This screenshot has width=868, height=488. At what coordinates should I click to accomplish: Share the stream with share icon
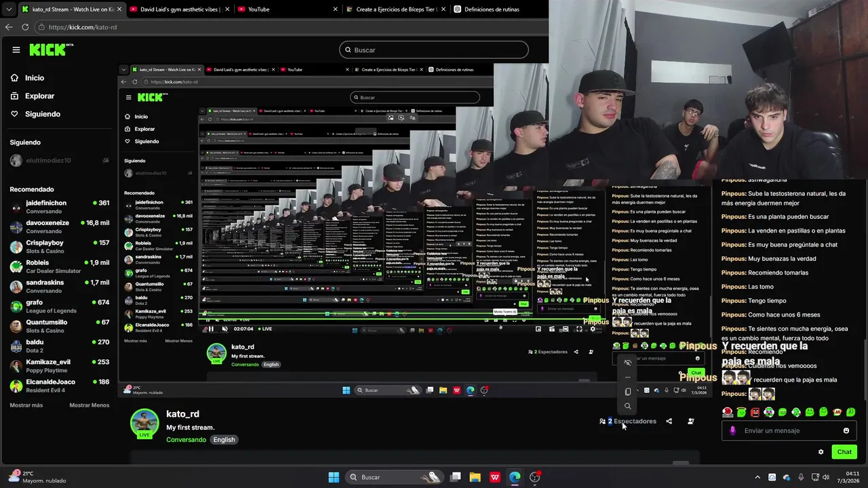coord(669,421)
